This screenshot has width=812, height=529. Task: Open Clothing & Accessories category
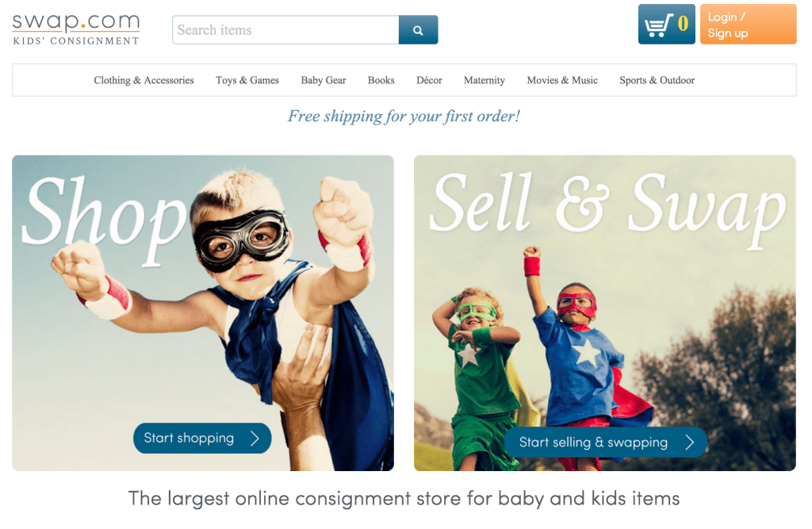(x=144, y=80)
